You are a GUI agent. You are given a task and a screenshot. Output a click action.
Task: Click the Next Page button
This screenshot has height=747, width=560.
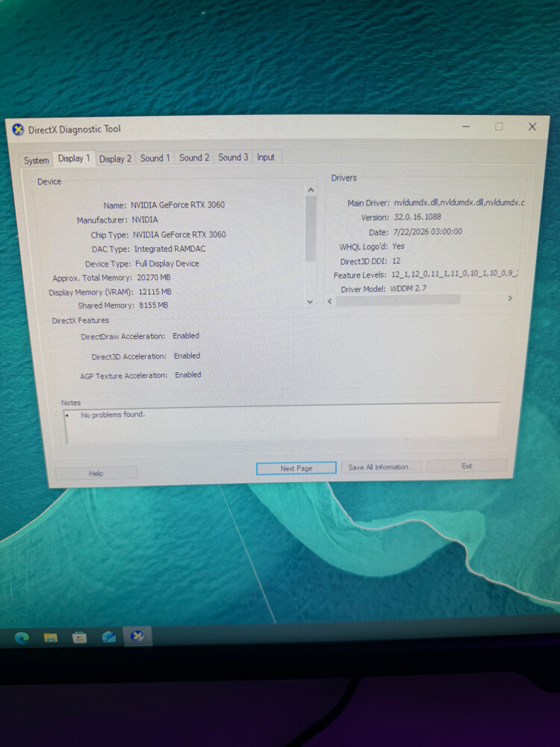pyautogui.click(x=296, y=468)
